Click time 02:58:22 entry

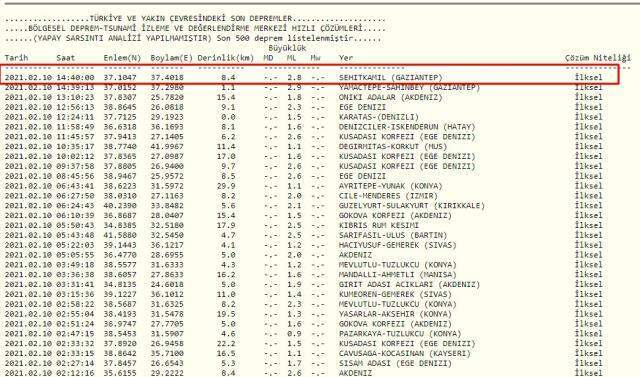coord(75,304)
